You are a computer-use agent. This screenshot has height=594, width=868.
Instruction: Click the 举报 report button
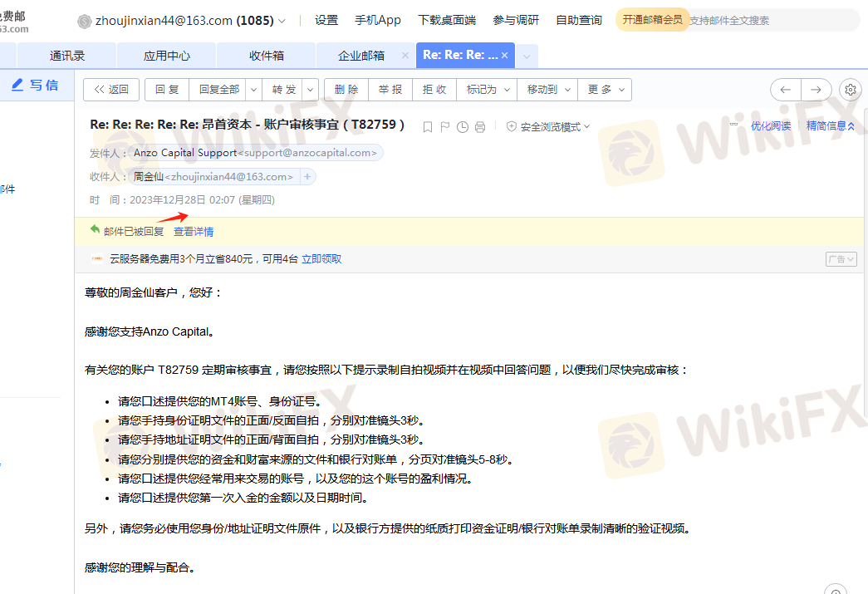390,90
